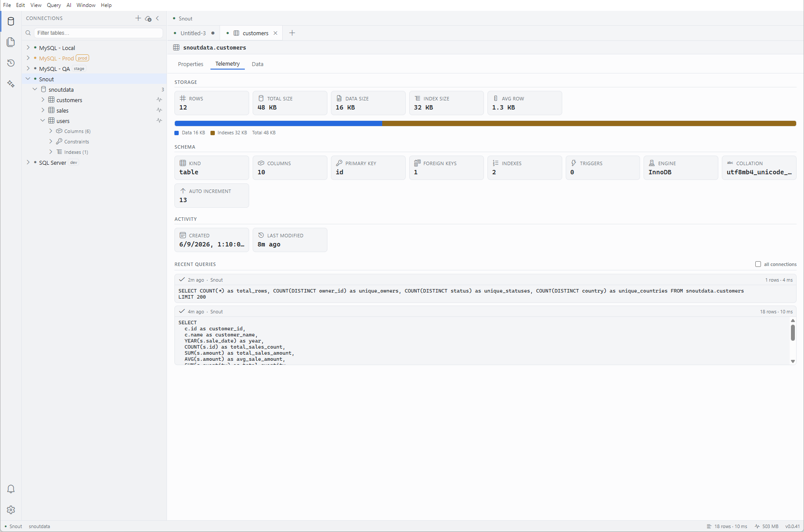The width and height of the screenshot is (804, 532).
Task: Click the Constraints key icon under users
Action: coord(59,142)
